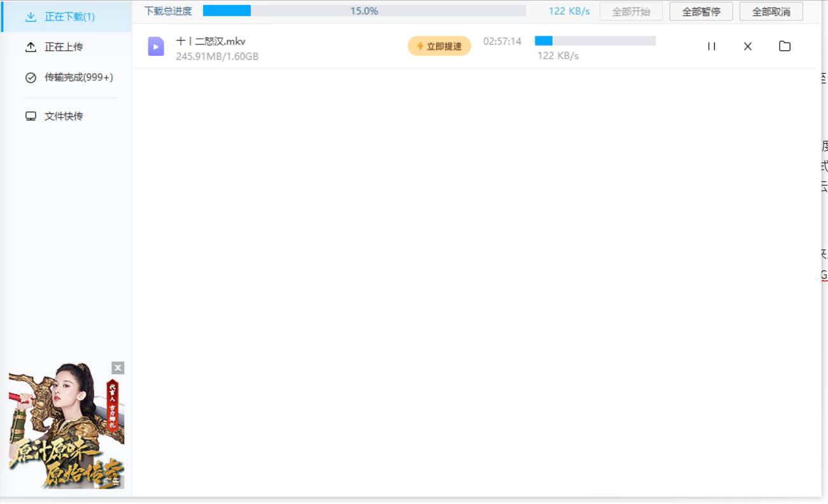Screen dimensions: 828x504
Task: Click the monitor icon for 文件快传
Action: 31,116
